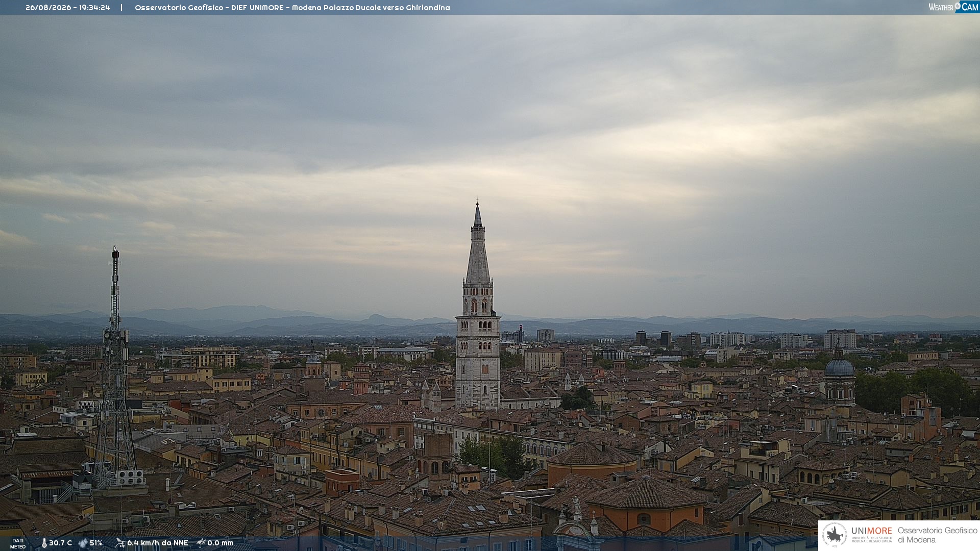Image resolution: width=980 pixels, height=551 pixels.
Task: Click the thermometer temperature icon
Action: [x=44, y=543]
